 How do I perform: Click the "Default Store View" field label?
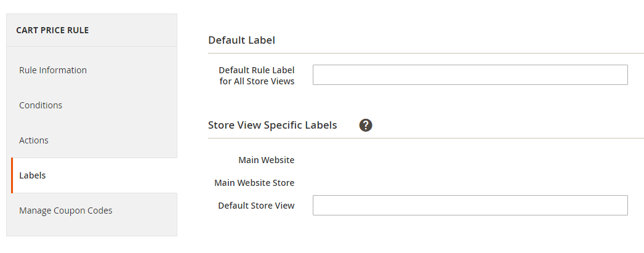coord(256,206)
